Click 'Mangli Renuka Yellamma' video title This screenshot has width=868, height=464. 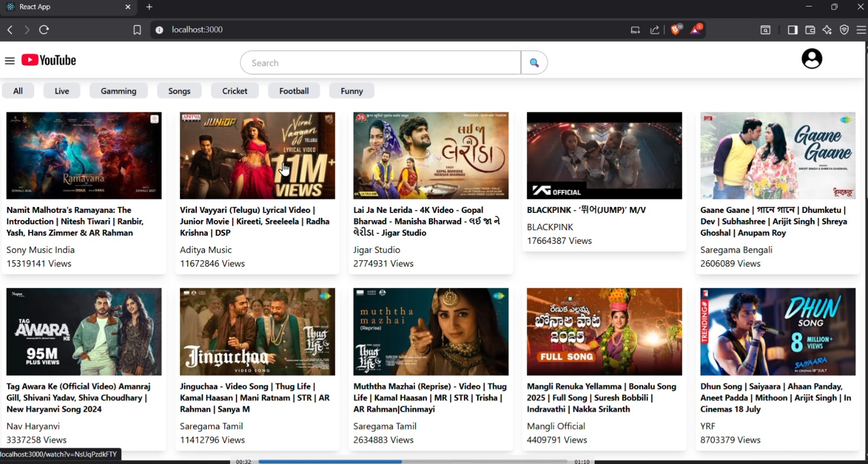[602, 397]
